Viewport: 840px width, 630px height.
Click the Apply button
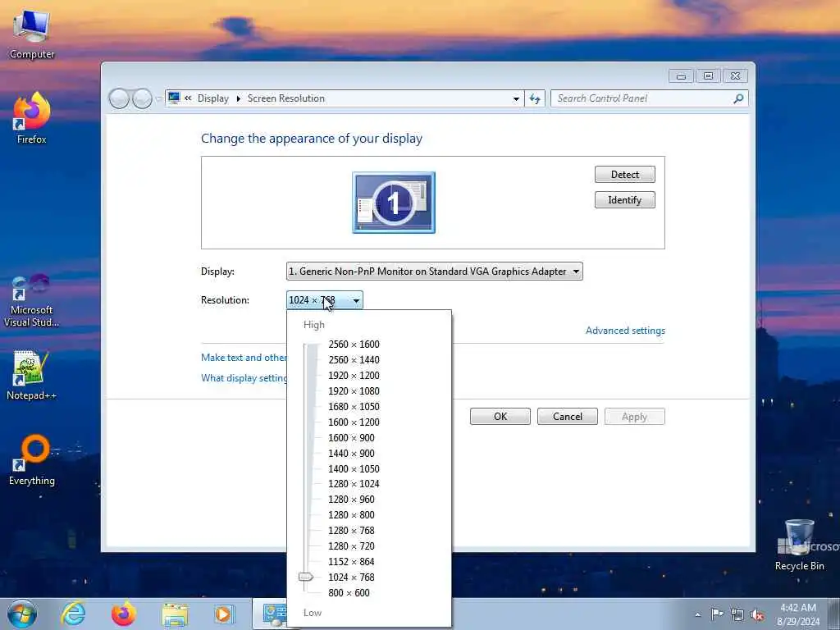pyautogui.click(x=634, y=416)
